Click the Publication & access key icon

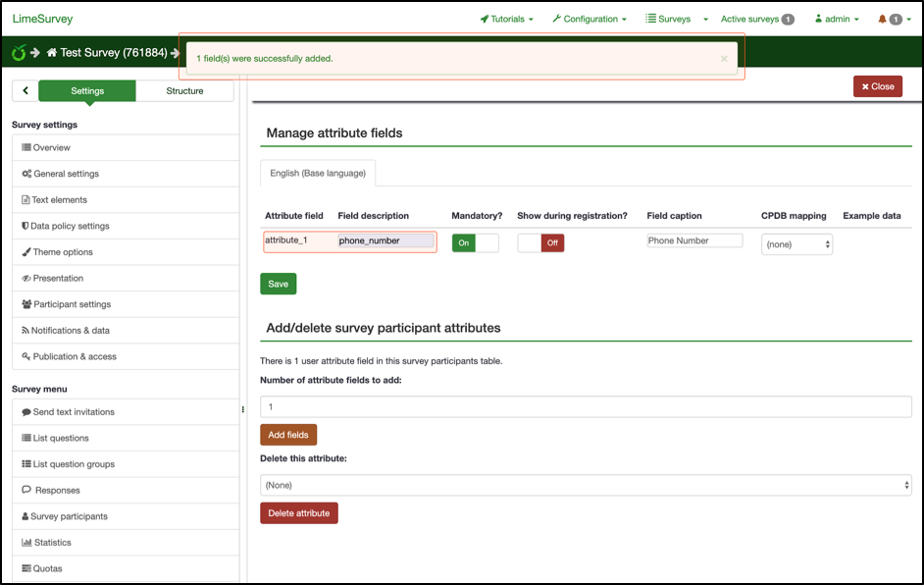[x=26, y=356]
